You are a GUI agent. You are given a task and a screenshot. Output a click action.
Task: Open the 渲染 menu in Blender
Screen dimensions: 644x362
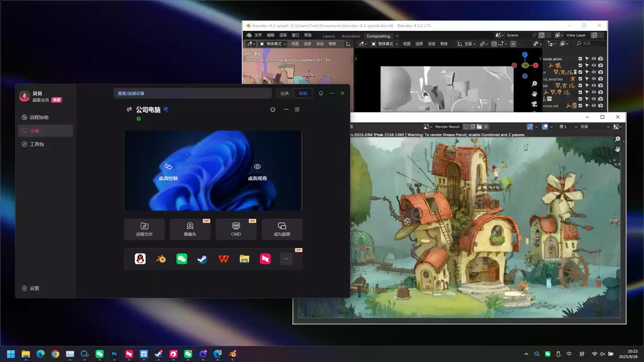tap(283, 35)
